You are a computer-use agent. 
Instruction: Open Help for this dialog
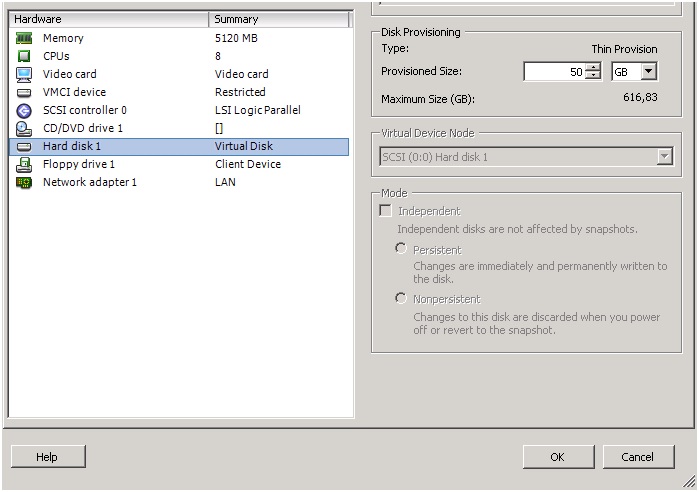tap(47, 457)
